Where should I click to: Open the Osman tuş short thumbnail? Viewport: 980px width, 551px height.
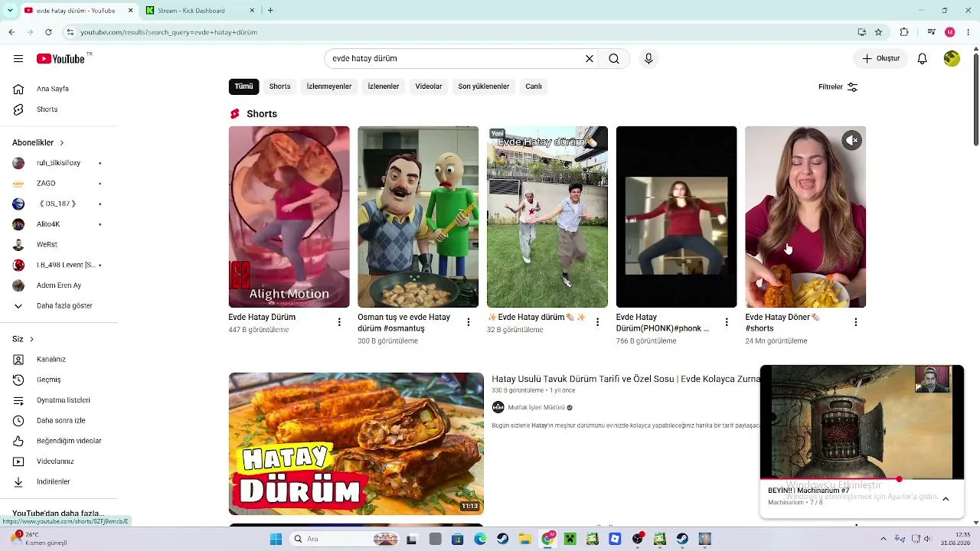[418, 217]
